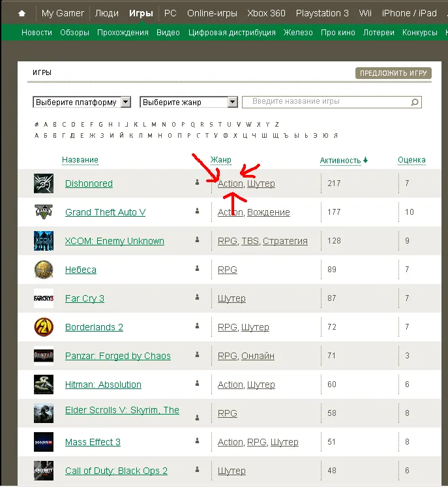Click the Hitman: Absolution thumbnail

44,385
